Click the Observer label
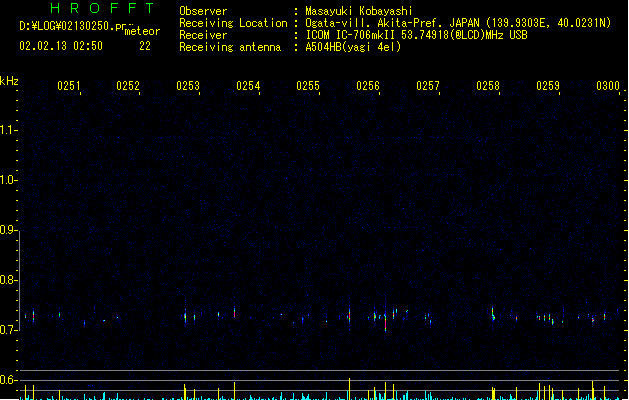Image resolution: width=629 pixels, height=400 pixels. click(x=203, y=11)
